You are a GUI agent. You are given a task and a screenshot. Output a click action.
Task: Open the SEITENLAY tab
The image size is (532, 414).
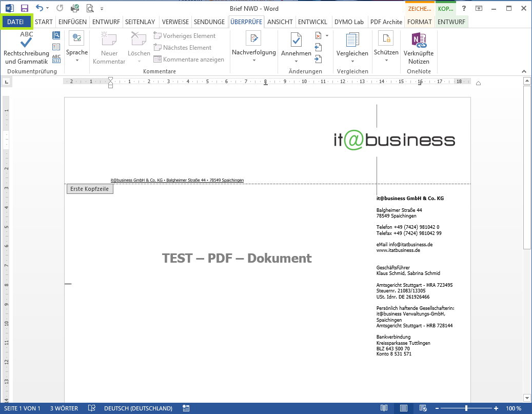click(x=140, y=22)
